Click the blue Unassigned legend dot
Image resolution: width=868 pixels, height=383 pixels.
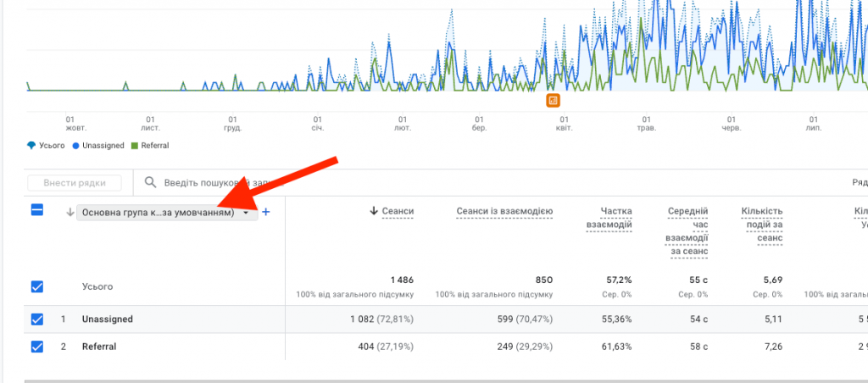(75, 146)
